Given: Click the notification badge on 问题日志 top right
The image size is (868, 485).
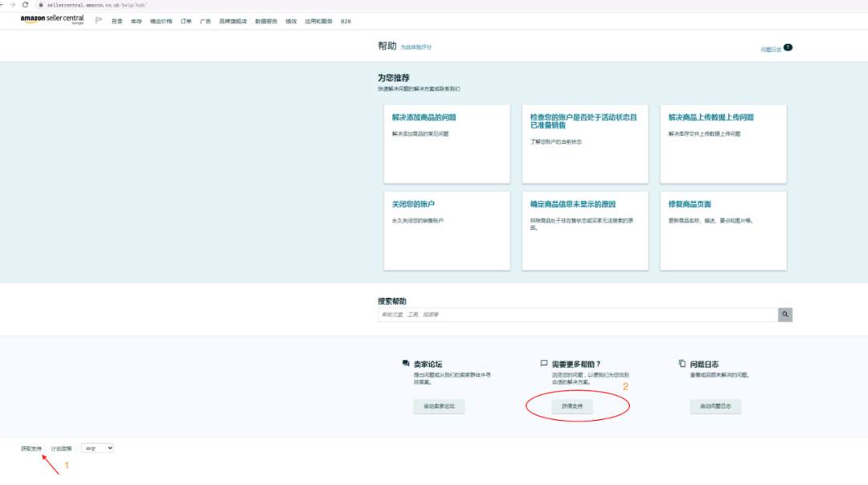Looking at the screenshot, I should tap(788, 47).
